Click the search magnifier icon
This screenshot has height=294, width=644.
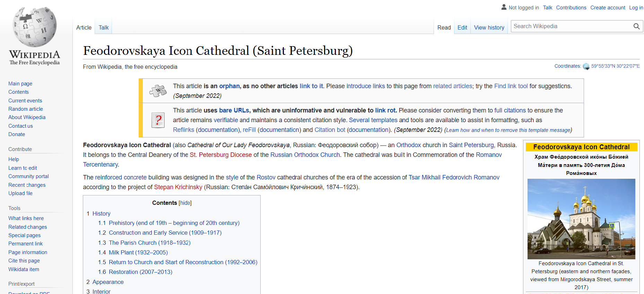636,26
